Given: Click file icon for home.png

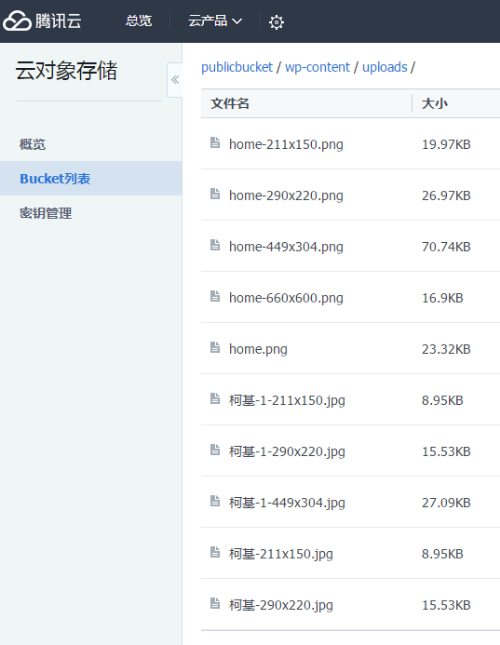Looking at the screenshot, I should click(x=215, y=348).
